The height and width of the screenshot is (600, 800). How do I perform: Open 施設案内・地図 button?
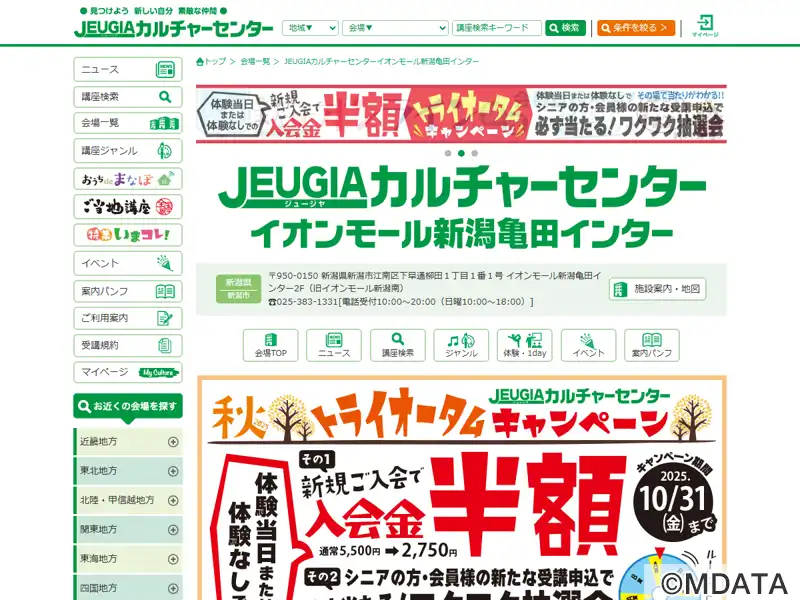(657, 289)
